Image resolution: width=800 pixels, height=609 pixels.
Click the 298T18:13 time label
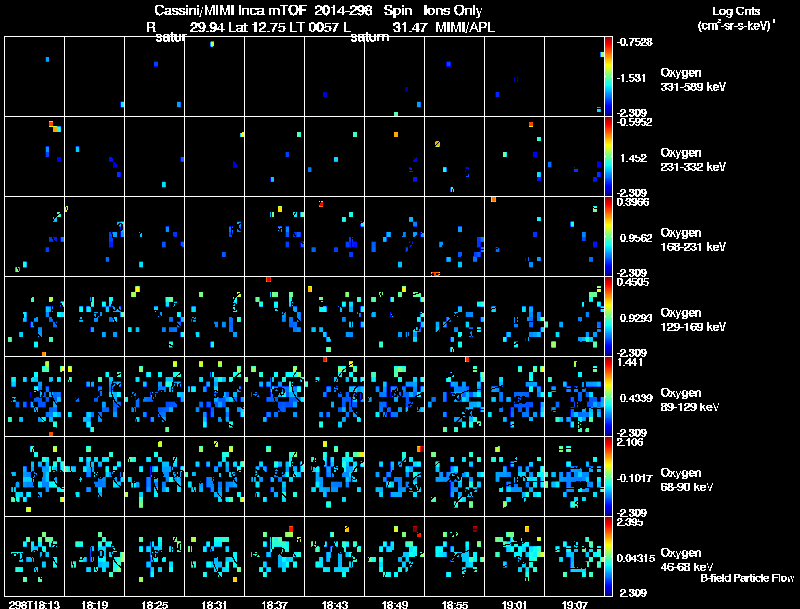(x=34, y=603)
